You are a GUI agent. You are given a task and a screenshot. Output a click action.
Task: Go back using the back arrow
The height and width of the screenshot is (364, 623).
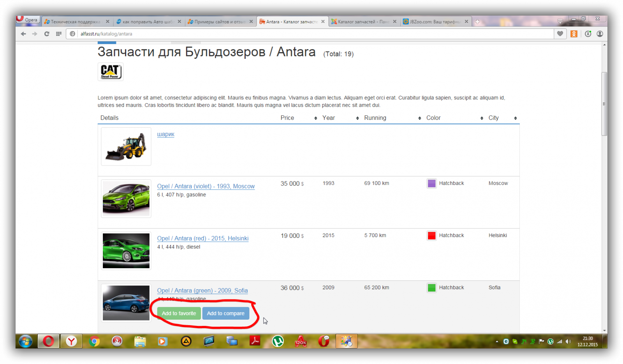pos(23,34)
